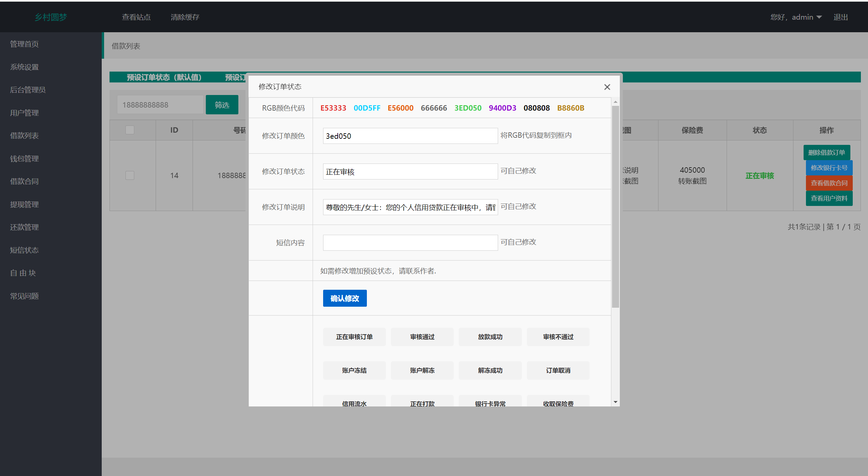Apply the 审核通过 preset status
868x476 pixels.
click(422, 337)
